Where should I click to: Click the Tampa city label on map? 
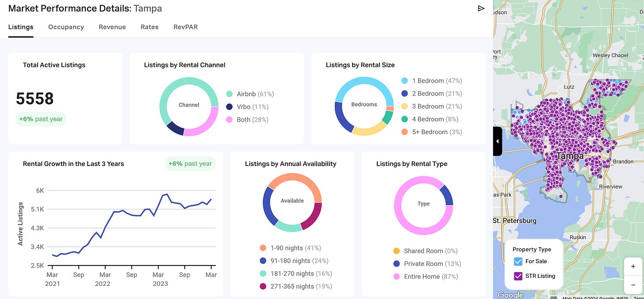(569, 156)
